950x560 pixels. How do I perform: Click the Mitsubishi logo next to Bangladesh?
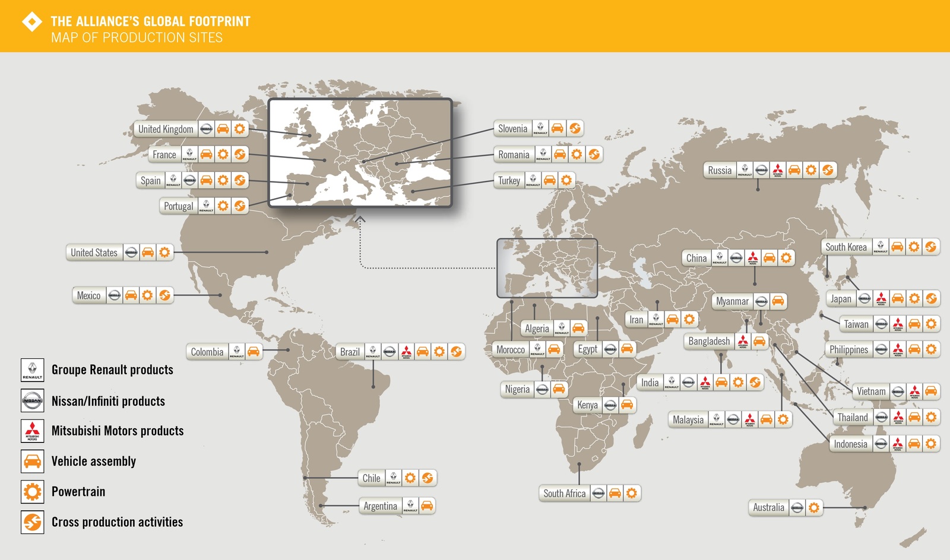pos(743,341)
